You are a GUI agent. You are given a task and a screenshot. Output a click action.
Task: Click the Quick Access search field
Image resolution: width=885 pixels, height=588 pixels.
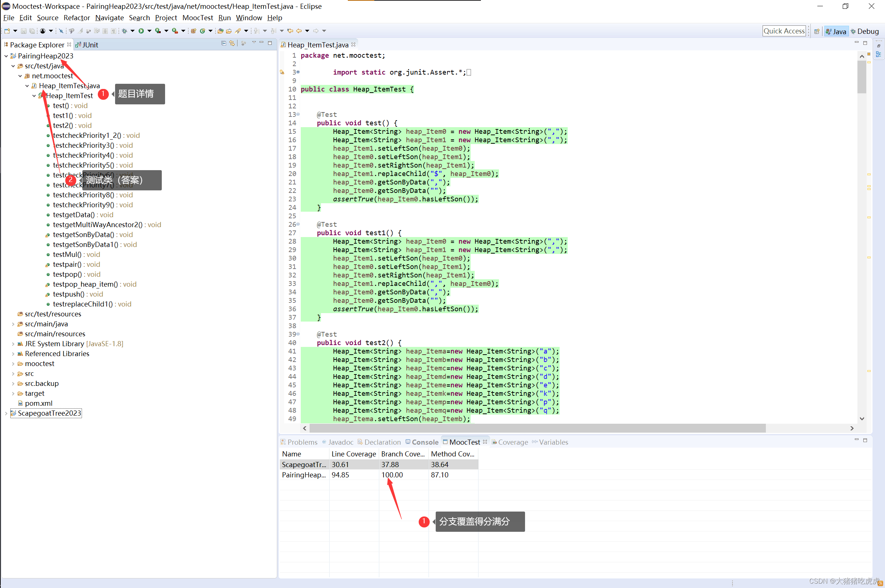point(784,31)
